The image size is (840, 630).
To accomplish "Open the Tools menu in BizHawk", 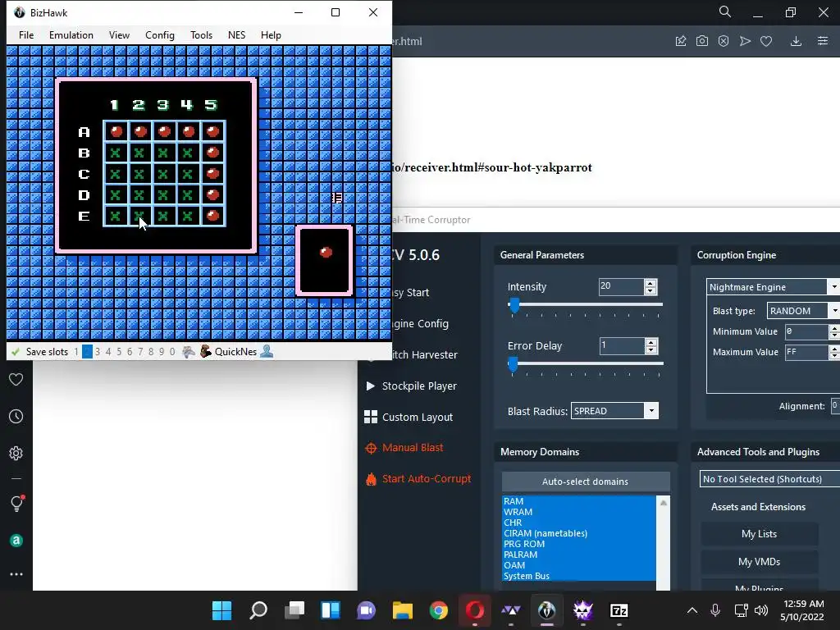I will coord(201,34).
